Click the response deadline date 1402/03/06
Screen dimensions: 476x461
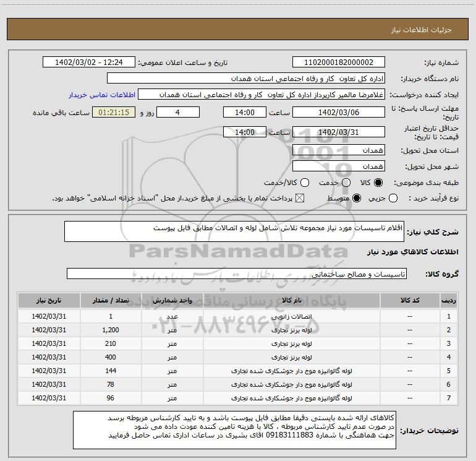pyautogui.click(x=339, y=112)
